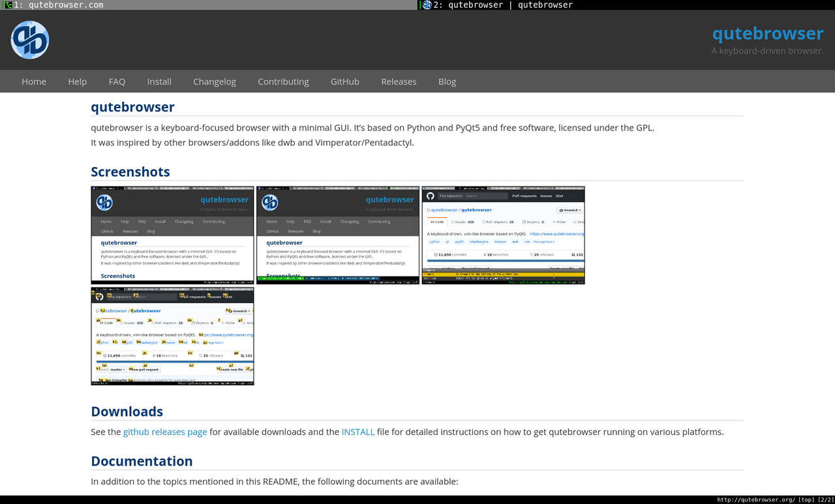The height and width of the screenshot is (504, 835).
Task: Click the qutebrowser logo in the header
Action: 30,40
